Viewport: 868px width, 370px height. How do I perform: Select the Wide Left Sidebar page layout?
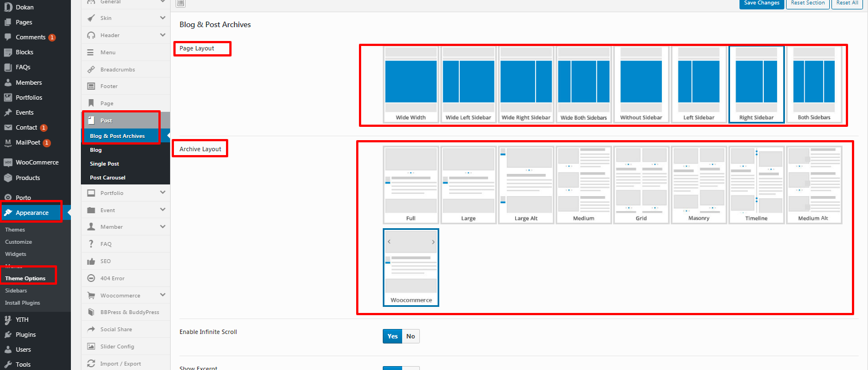[x=468, y=84]
